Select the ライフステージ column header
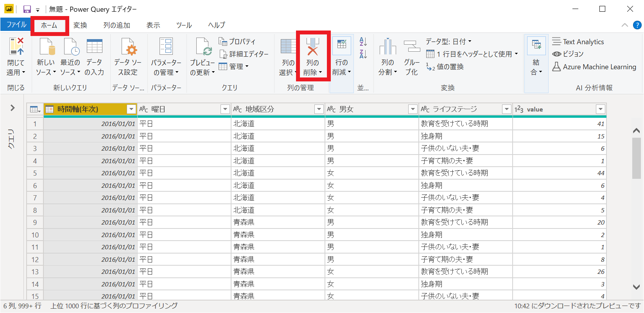The width and height of the screenshot is (644, 313). [x=465, y=109]
